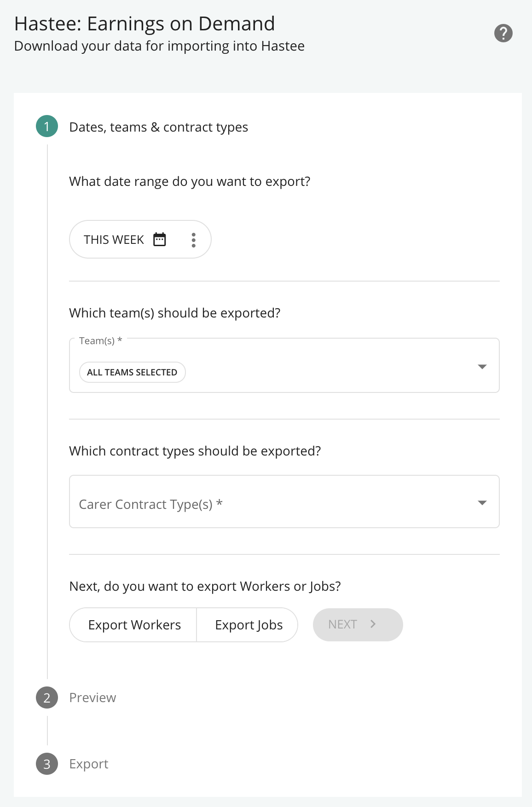Click the chevron arrow on NEXT button
Screen dimensions: 532x807
(373, 624)
